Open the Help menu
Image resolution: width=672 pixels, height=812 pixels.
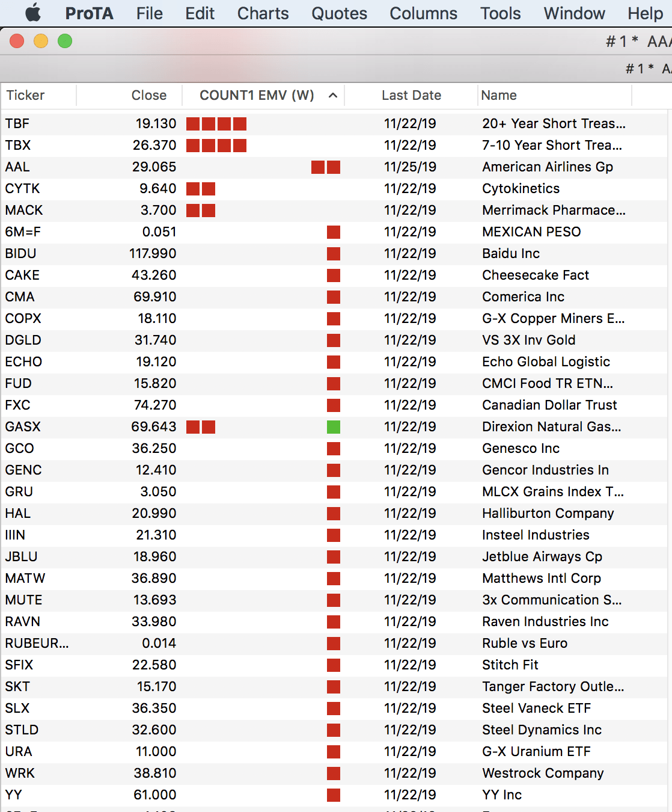[645, 13]
